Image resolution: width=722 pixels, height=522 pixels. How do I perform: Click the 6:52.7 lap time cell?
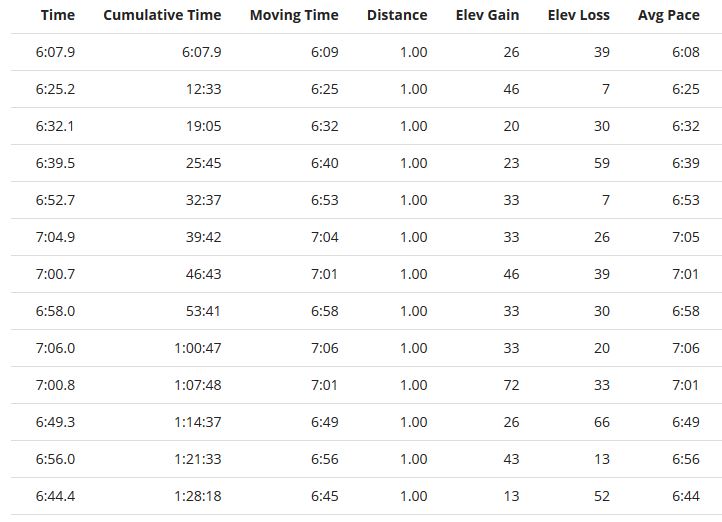[x=55, y=200]
